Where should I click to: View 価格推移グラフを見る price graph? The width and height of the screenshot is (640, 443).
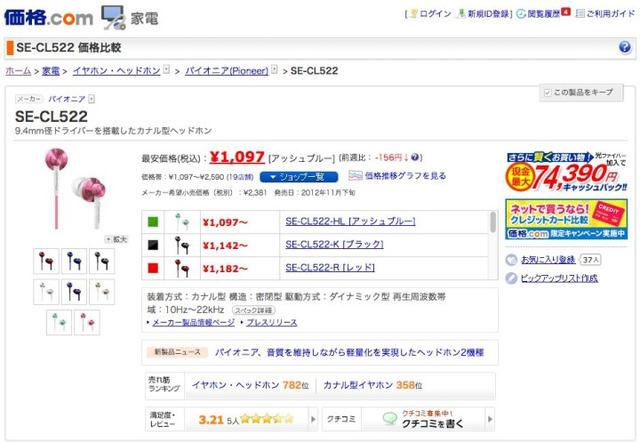(x=405, y=176)
